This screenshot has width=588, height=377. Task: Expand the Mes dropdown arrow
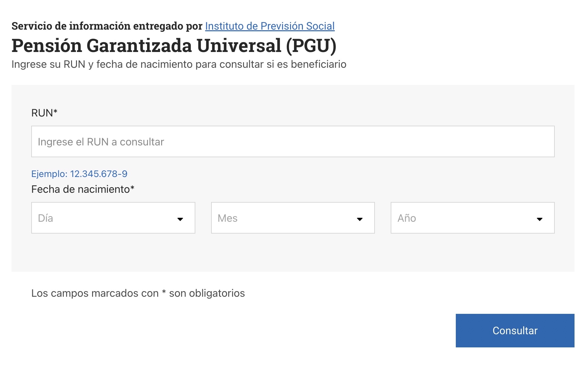pyautogui.click(x=360, y=219)
